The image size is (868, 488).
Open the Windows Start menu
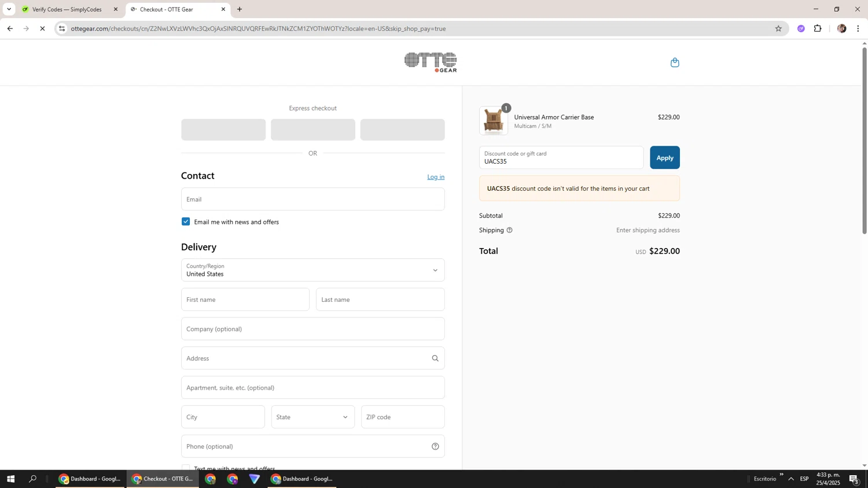pyautogui.click(x=10, y=479)
